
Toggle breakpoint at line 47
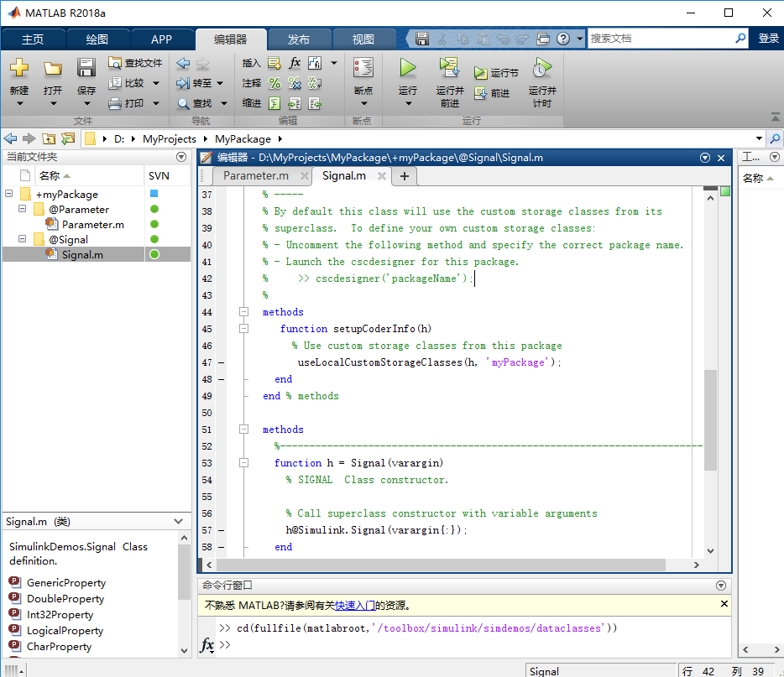coord(221,362)
